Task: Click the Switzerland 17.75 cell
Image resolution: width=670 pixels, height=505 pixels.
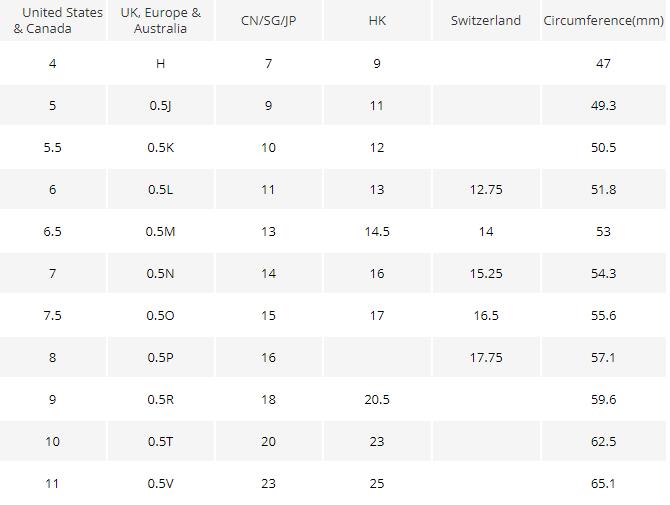Action: click(485, 358)
